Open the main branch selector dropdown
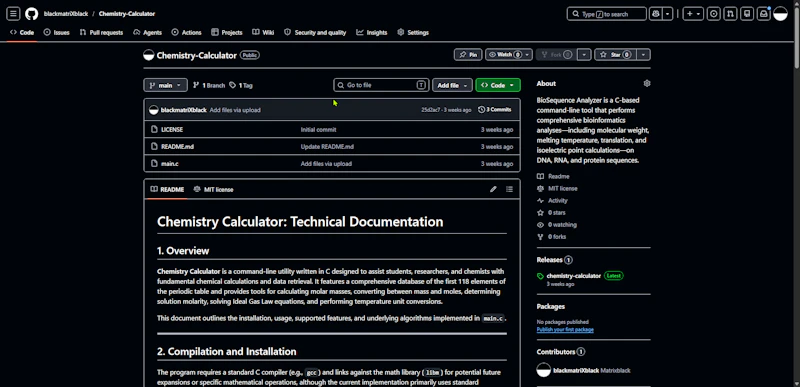800x387 pixels. coord(165,85)
